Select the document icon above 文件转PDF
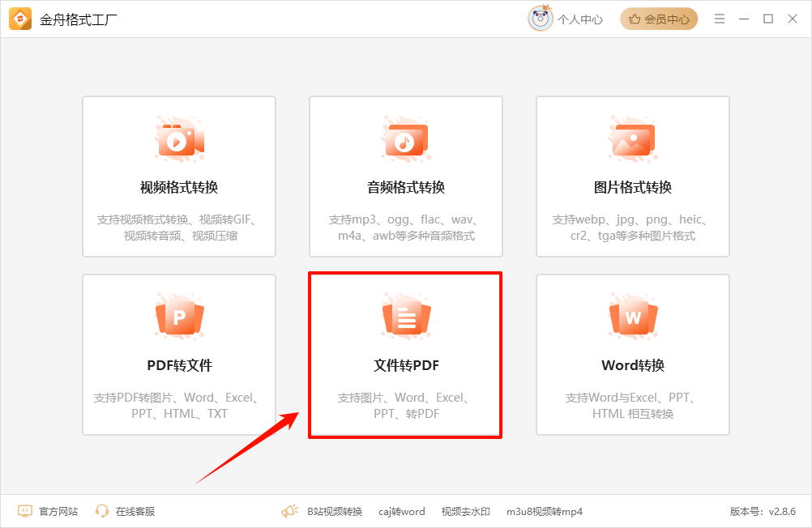812x528 pixels. [x=405, y=317]
